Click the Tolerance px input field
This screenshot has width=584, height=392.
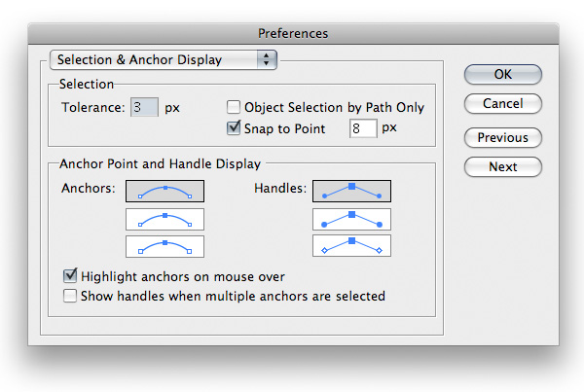pyautogui.click(x=144, y=108)
